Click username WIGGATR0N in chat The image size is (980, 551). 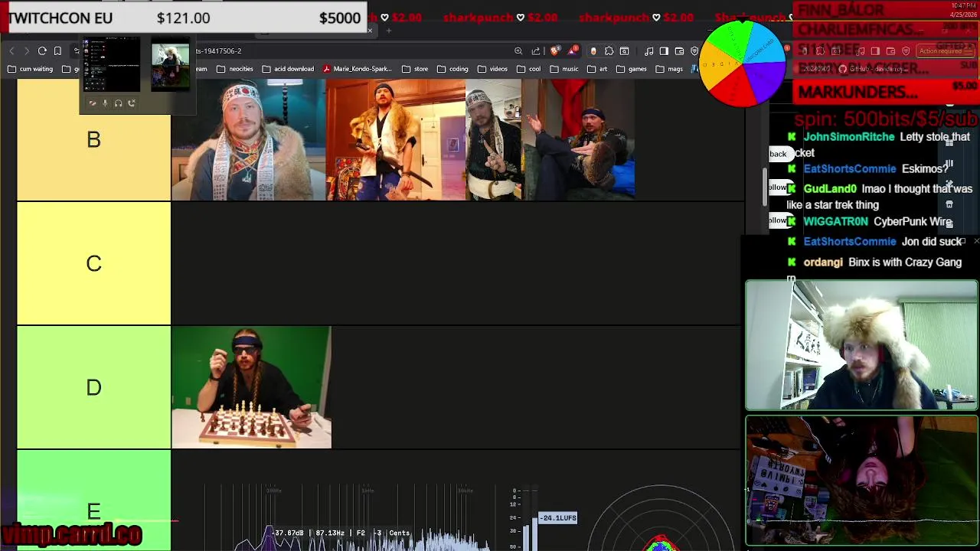click(835, 222)
